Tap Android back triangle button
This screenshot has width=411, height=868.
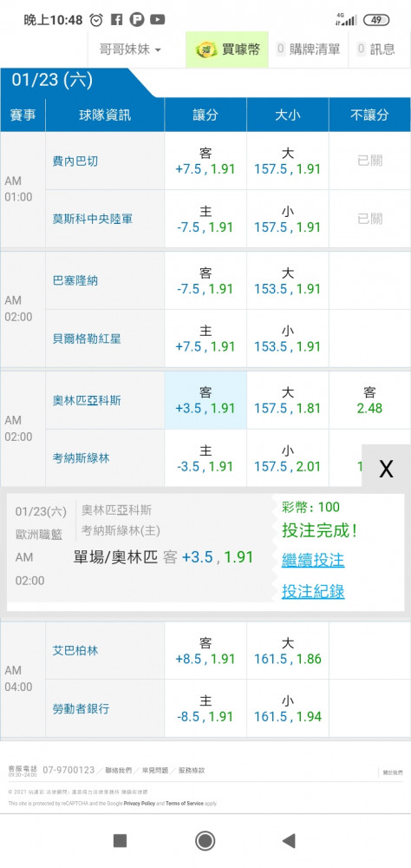[x=288, y=841]
